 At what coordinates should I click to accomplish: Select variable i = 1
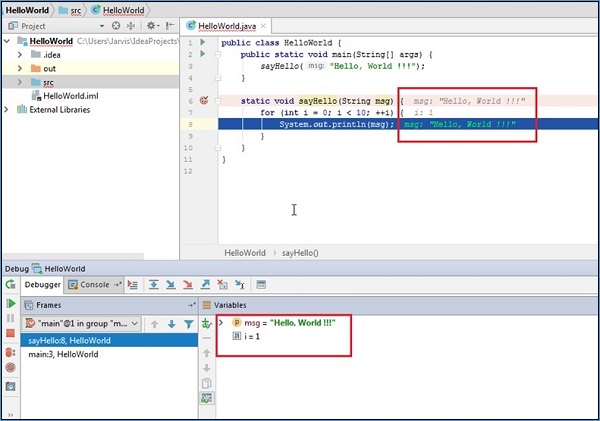[246, 336]
